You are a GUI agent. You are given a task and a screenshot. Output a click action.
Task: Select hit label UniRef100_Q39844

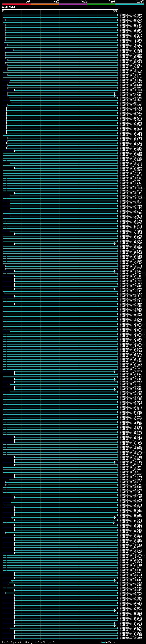pos(131,575)
